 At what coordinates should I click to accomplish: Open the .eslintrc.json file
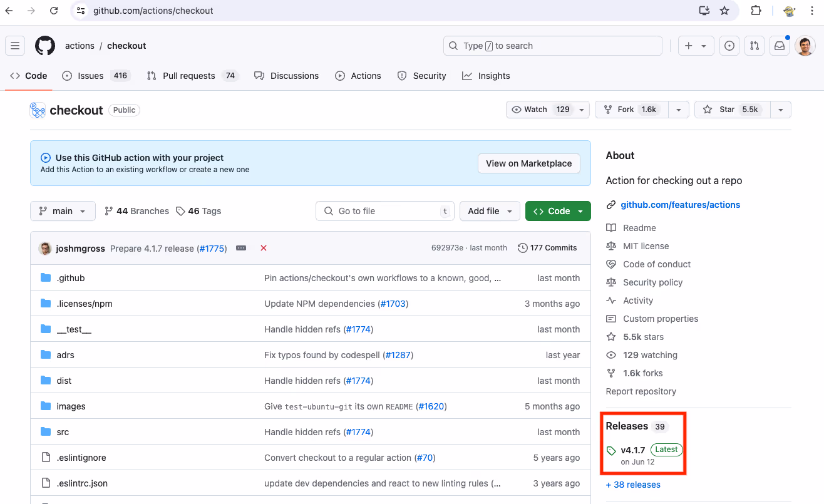(x=82, y=483)
